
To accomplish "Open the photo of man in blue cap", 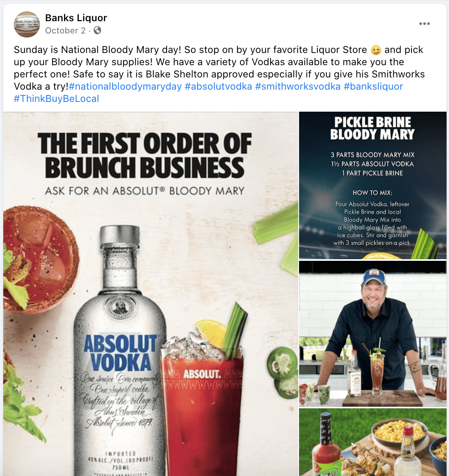I will click(372, 334).
